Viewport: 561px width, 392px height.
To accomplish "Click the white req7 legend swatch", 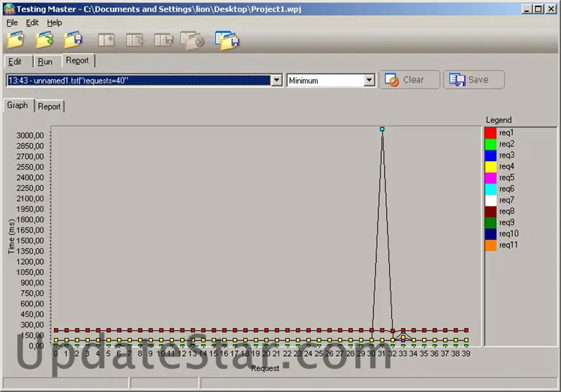I will pyautogui.click(x=491, y=200).
